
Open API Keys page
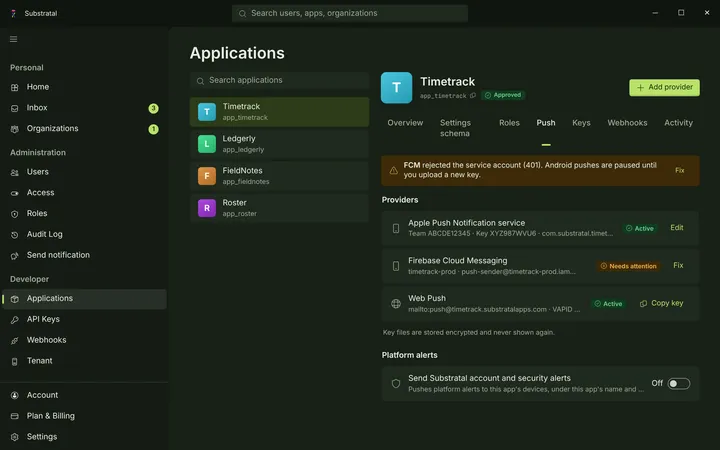(84, 319)
